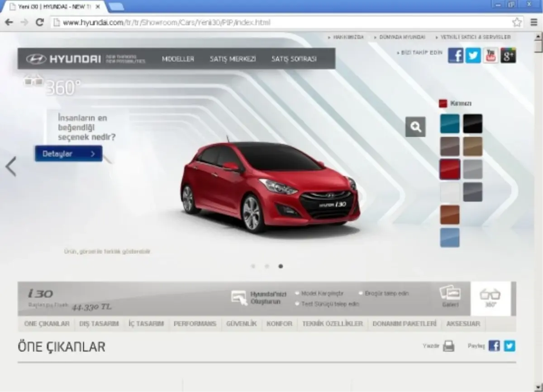The width and height of the screenshot is (543, 392).
Task: Click the Yazdır printer icon
Action: point(448,346)
